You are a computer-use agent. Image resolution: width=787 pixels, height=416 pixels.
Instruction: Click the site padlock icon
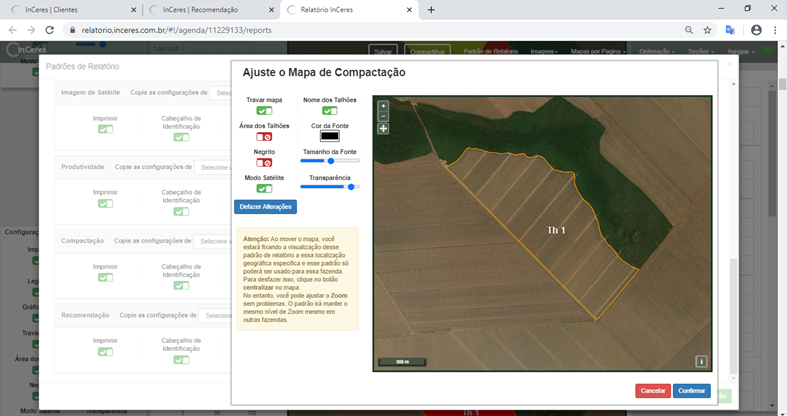[x=72, y=30]
